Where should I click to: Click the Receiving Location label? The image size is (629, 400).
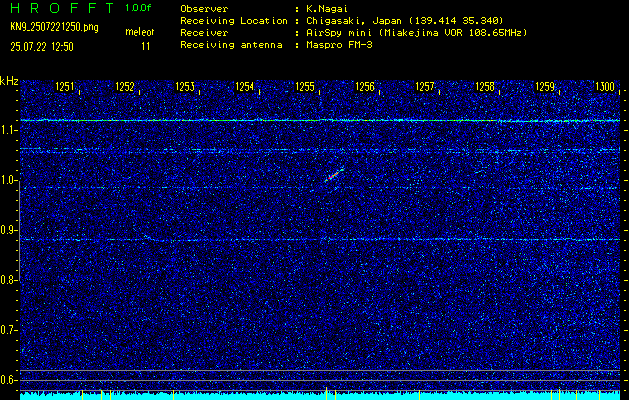234,20
